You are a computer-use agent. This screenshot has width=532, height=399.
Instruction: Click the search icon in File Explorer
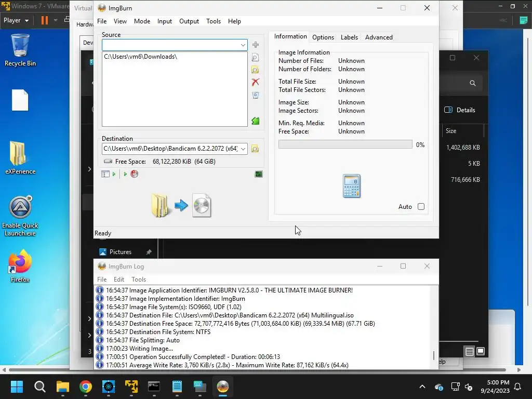[x=473, y=83]
